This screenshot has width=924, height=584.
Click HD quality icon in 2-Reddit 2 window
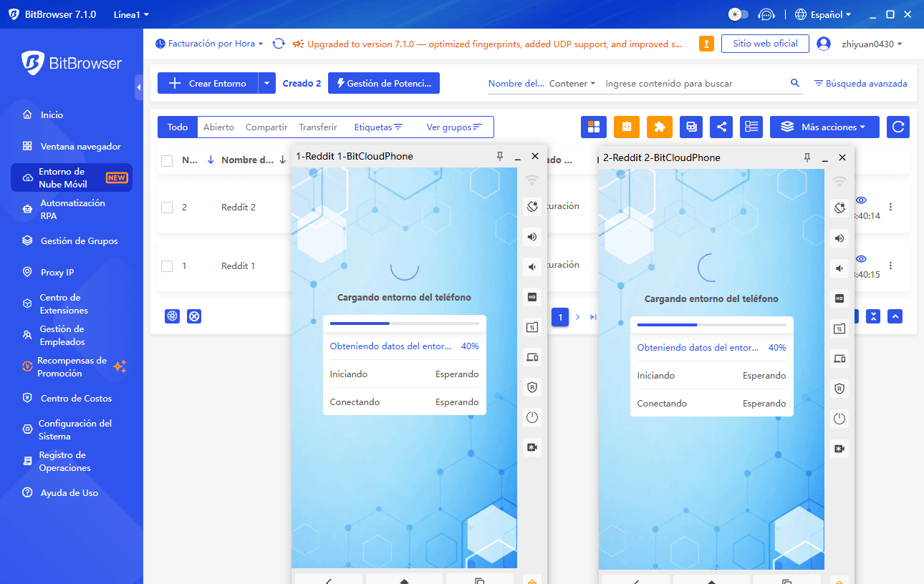coord(839,298)
